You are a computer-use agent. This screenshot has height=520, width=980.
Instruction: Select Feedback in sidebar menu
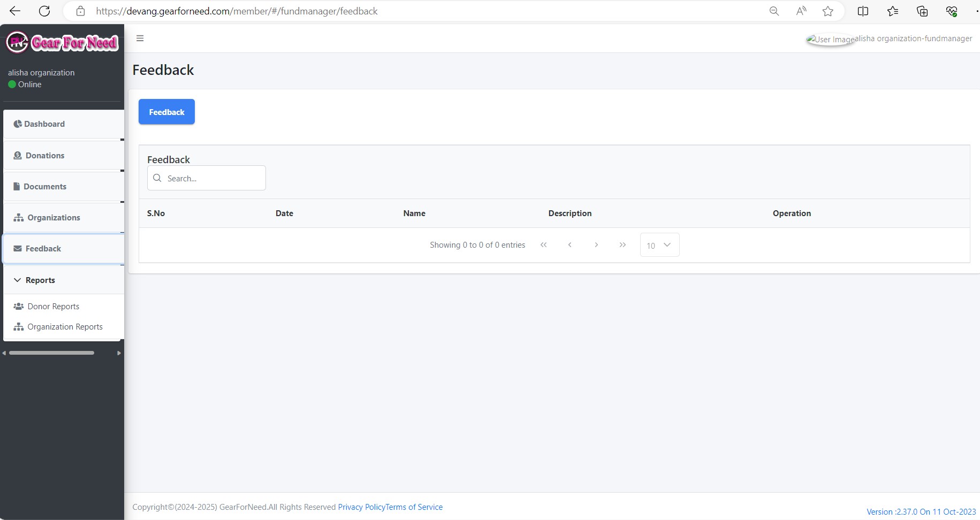point(64,249)
